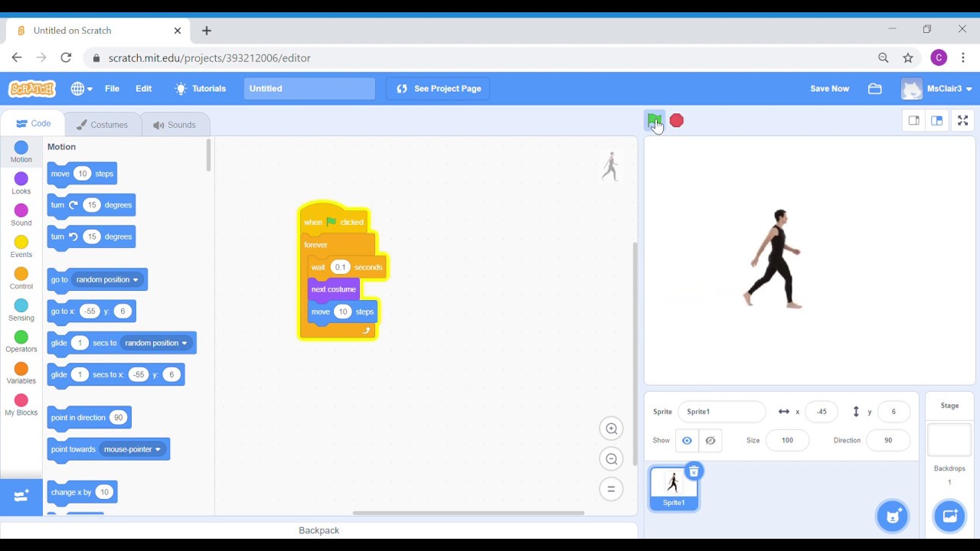The height and width of the screenshot is (551, 980).
Task: Bookmark this page with the star icon
Action: click(x=908, y=57)
